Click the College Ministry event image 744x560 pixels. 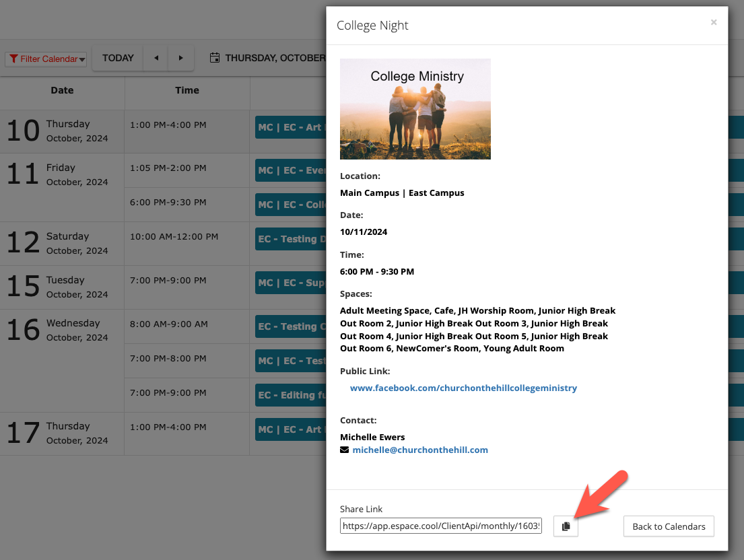415,109
